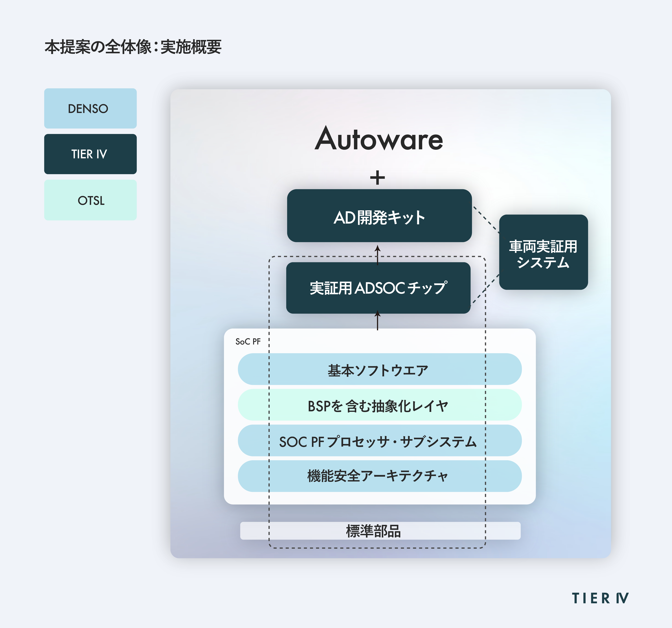Image resolution: width=672 pixels, height=628 pixels.
Task: Click the TIER IV logo
Action: click(x=600, y=598)
